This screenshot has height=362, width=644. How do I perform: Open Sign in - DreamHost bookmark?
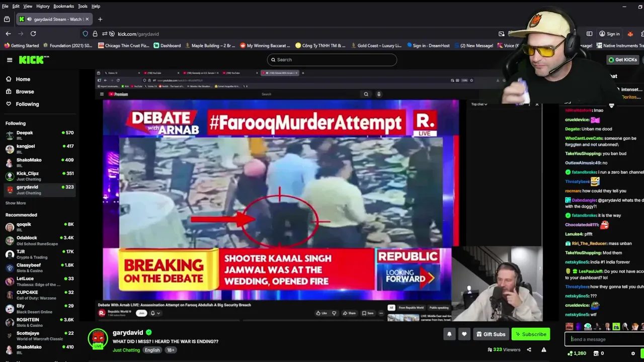pos(428,45)
